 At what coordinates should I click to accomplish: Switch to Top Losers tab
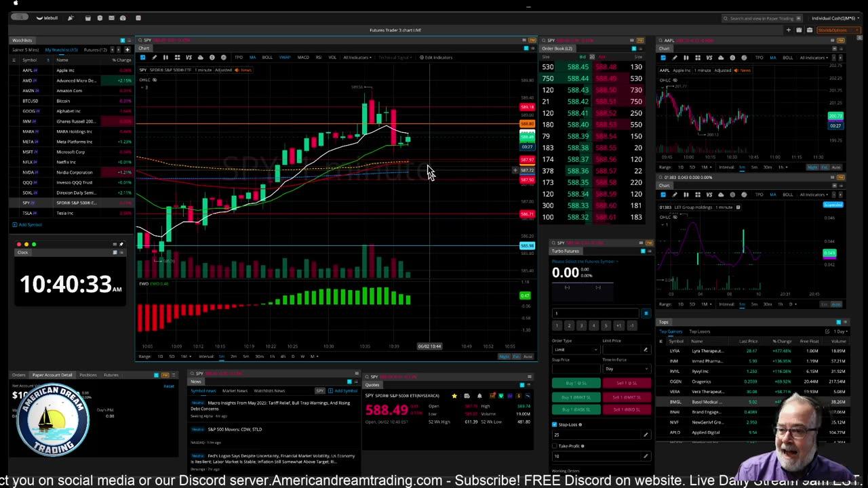[700, 331]
